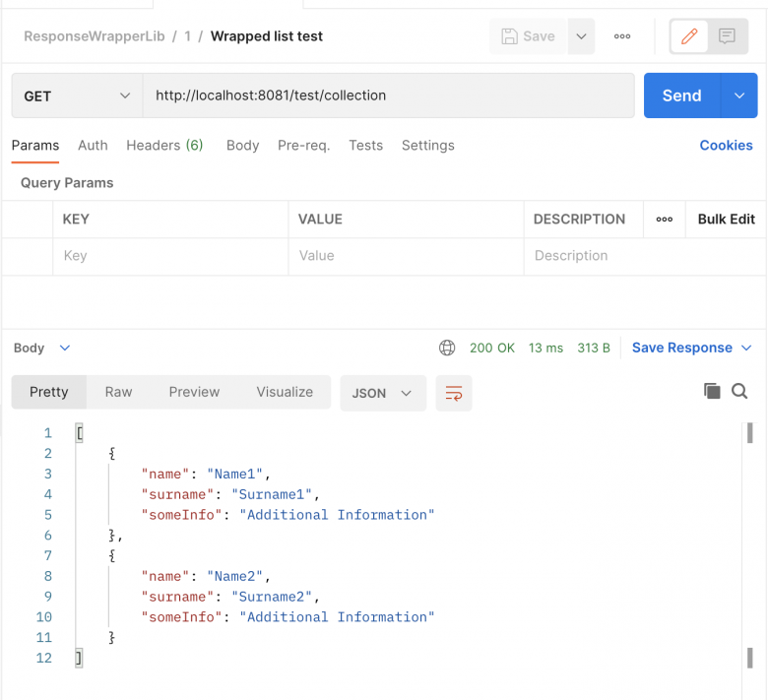Open the query params column options ellipsis

[665, 219]
